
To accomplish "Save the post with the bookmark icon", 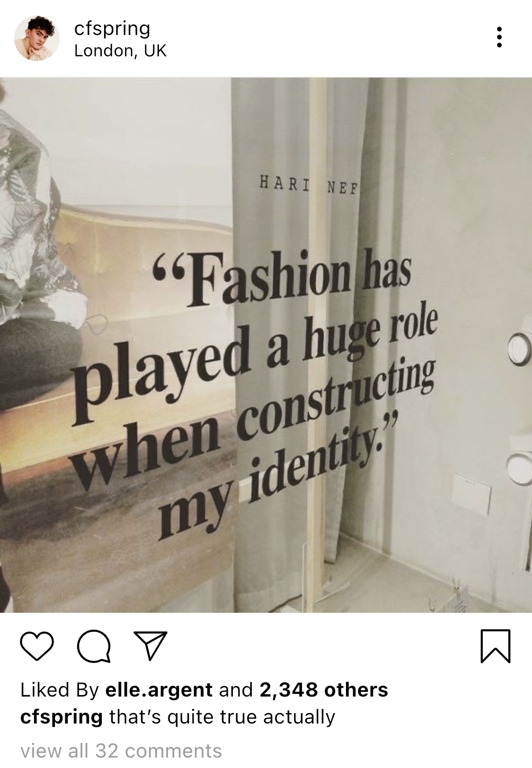I will click(x=496, y=646).
